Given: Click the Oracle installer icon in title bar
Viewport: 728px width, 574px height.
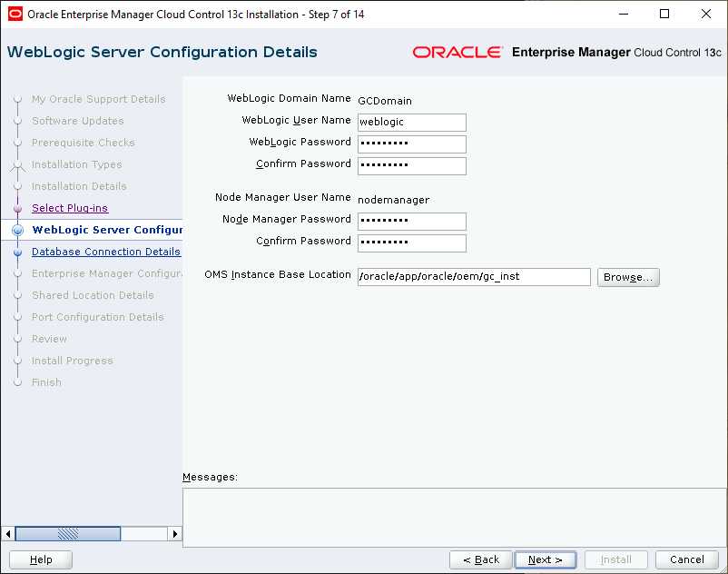Looking at the screenshot, I should pyautogui.click(x=15, y=14).
